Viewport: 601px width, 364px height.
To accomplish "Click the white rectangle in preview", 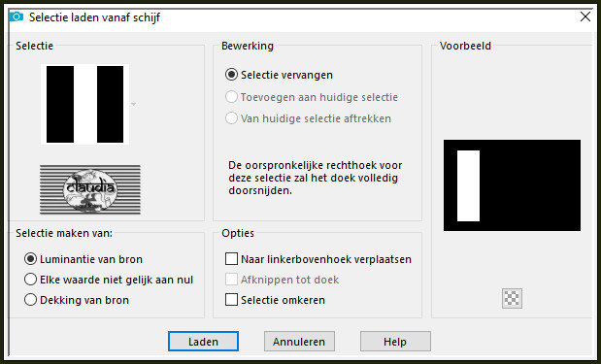I will 468,185.
